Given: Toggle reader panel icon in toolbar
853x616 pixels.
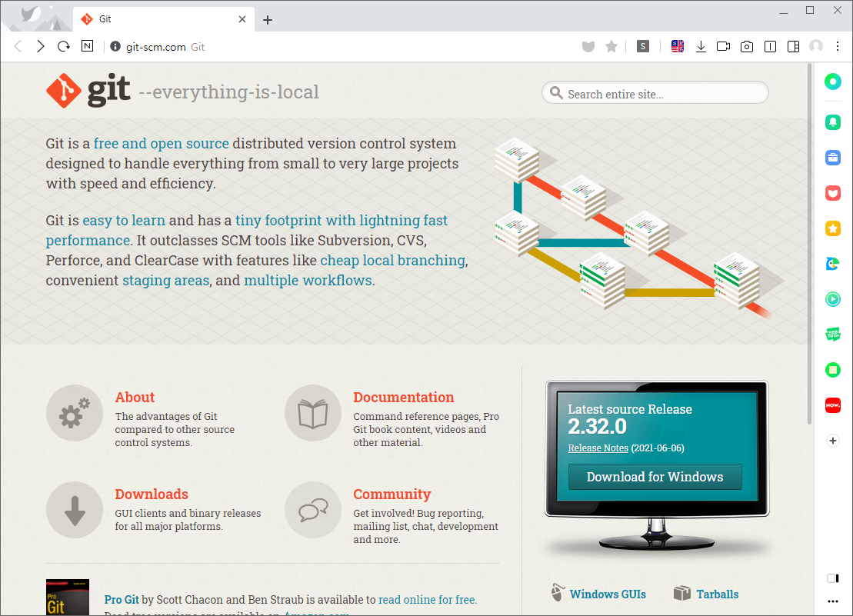Looking at the screenshot, I should [x=770, y=47].
